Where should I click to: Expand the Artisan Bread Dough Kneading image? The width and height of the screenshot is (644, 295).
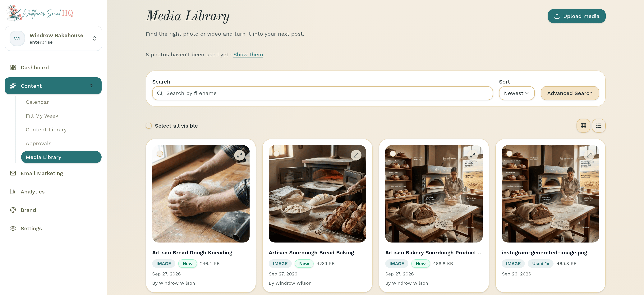(239, 155)
